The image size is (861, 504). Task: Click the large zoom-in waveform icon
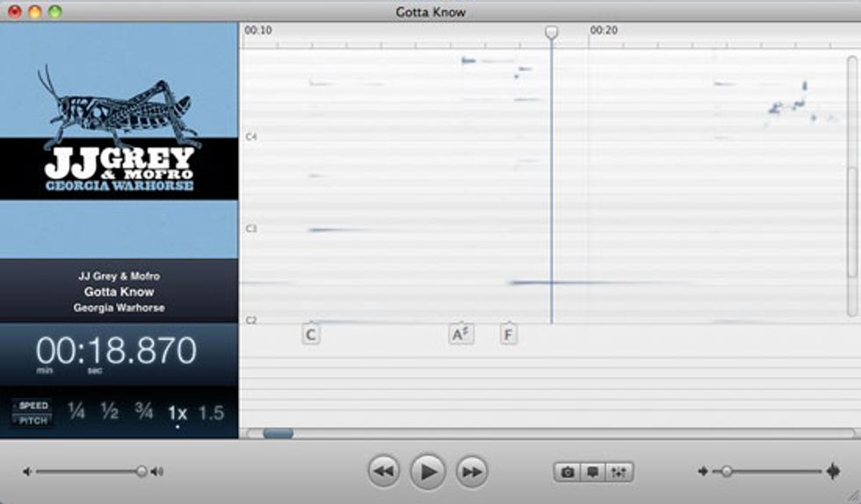coord(833,471)
